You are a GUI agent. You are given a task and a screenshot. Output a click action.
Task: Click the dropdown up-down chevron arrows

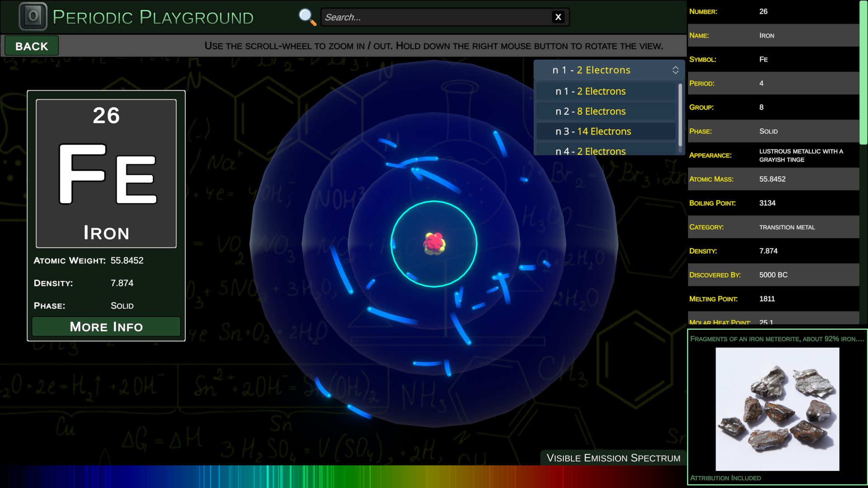pos(675,70)
